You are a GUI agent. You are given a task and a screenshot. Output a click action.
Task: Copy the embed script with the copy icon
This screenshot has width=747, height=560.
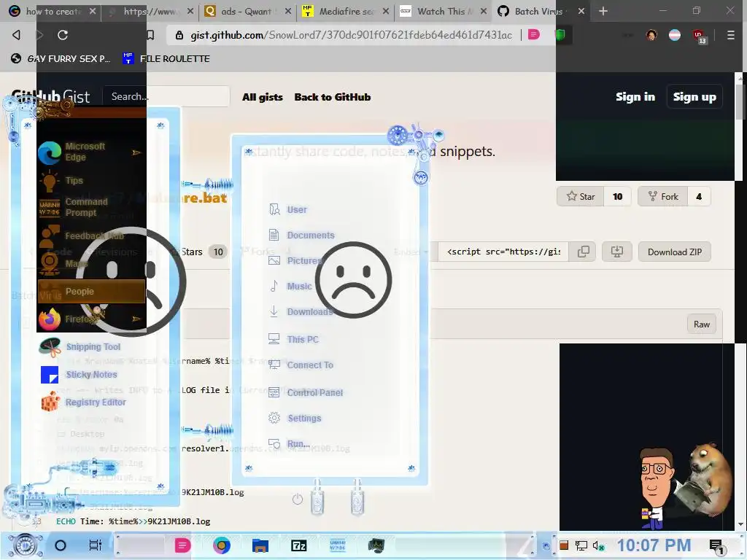[583, 252]
